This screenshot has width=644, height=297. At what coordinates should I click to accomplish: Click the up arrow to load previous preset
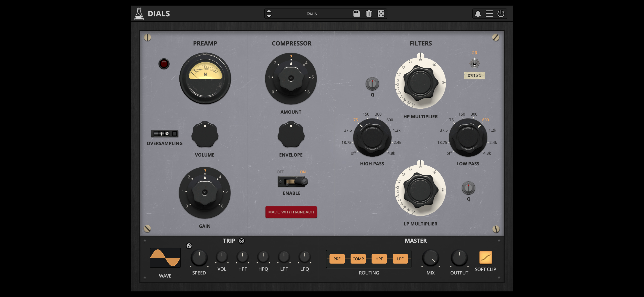269,11
